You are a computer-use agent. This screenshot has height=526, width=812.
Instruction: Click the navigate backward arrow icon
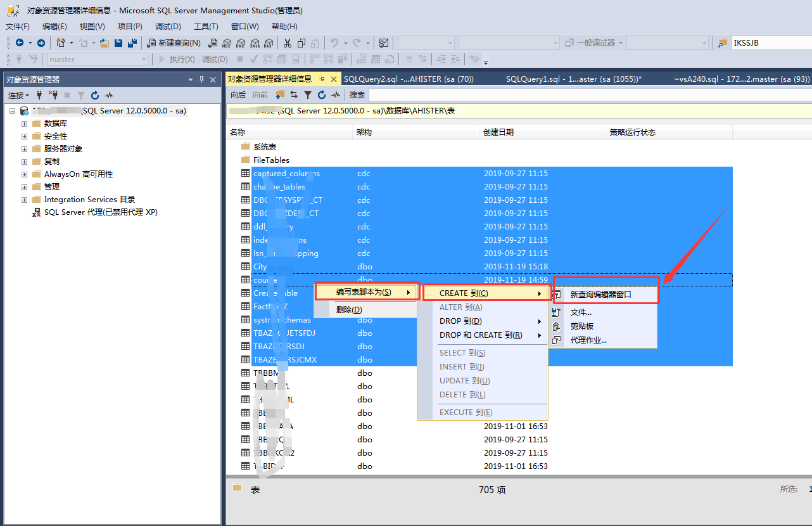pyautogui.click(x=20, y=43)
